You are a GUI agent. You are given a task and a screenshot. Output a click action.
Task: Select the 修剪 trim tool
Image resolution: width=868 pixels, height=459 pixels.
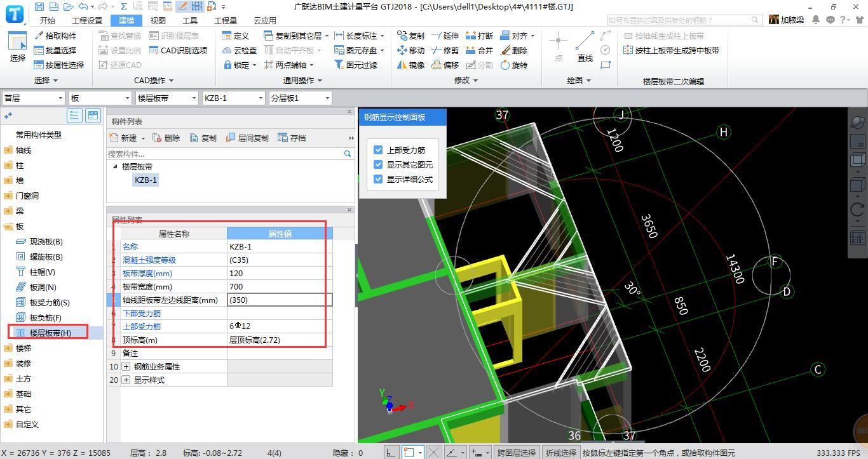coord(445,50)
